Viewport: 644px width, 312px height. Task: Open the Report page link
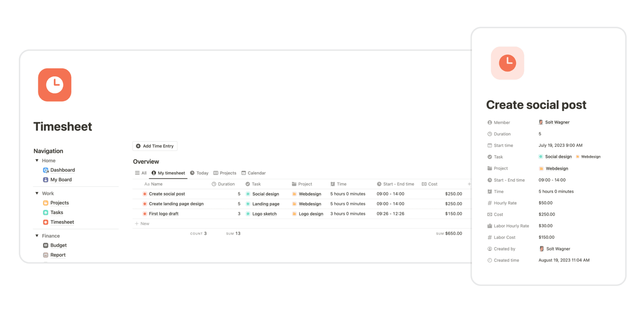[58, 255]
